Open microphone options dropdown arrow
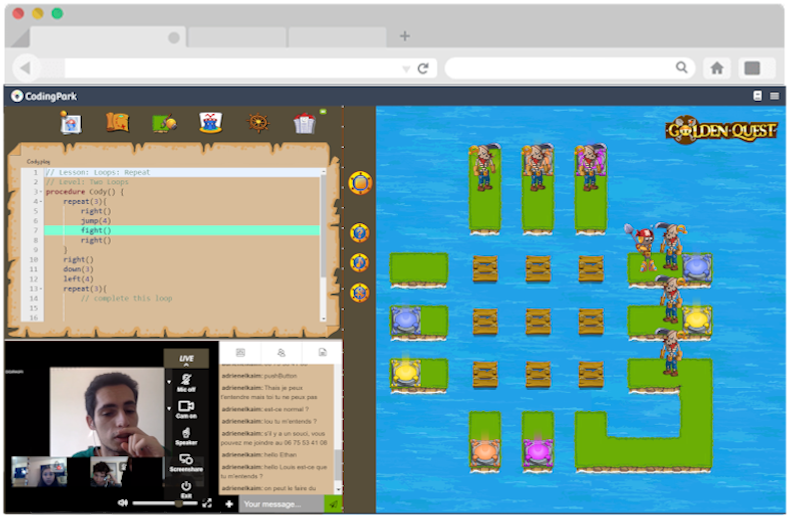790x517 pixels. tap(169, 382)
